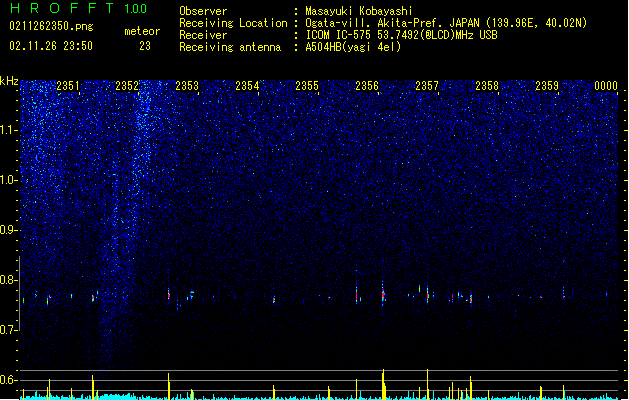
Task: Click the 2353 time marker
Action: pyautogui.click(x=187, y=86)
